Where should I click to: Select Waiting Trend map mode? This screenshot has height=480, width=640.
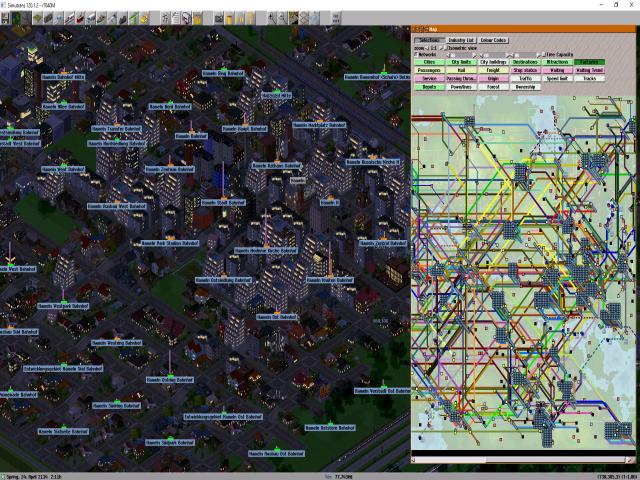[x=589, y=70]
